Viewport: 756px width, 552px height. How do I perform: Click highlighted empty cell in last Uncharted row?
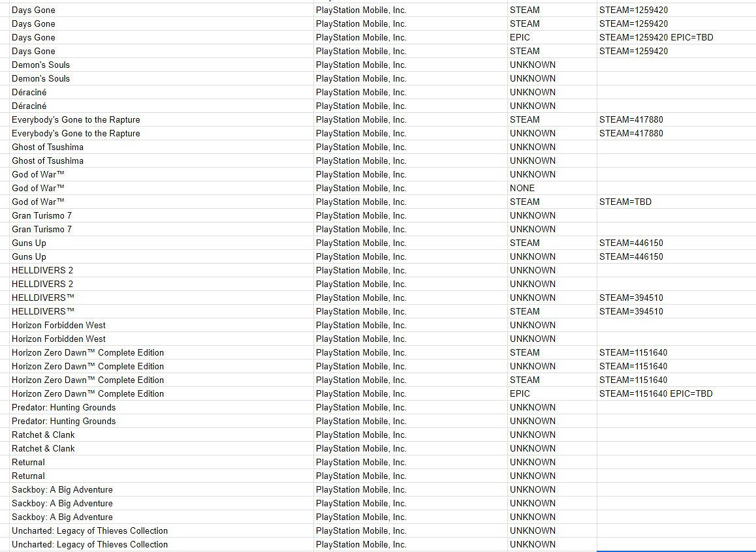pos(676,544)
